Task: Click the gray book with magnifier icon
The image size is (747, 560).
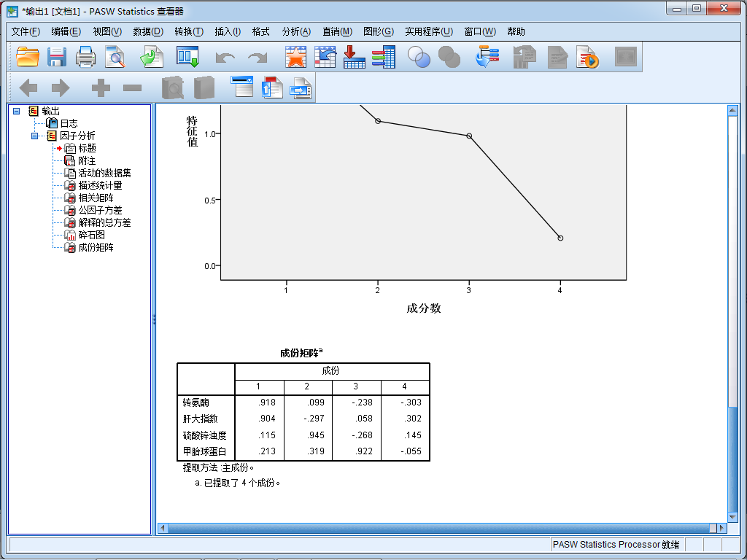Action: 172,87
